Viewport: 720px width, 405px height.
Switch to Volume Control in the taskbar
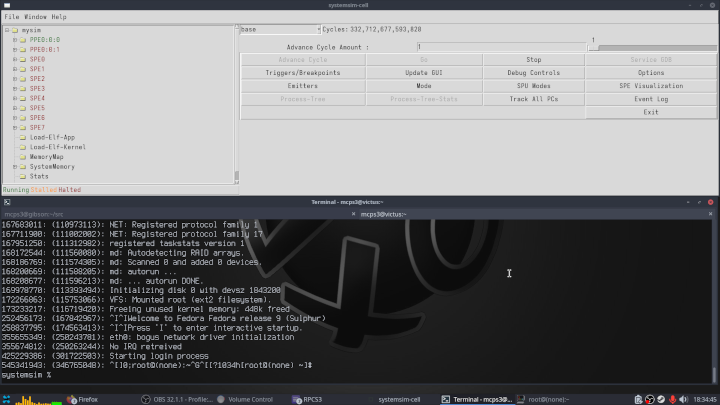coord(245,399)
